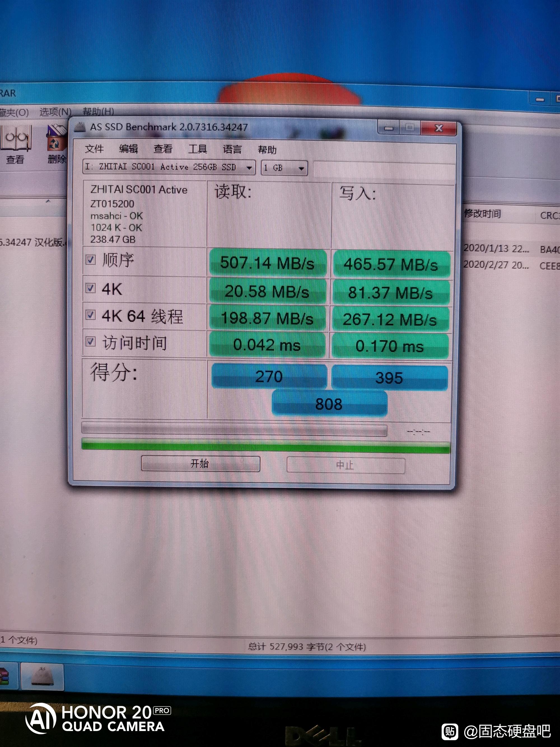This screenshot has height=747, width=560.
Task: Open the 编辑 menu in AS SSD Benchmark
Action: click(129, 149)
